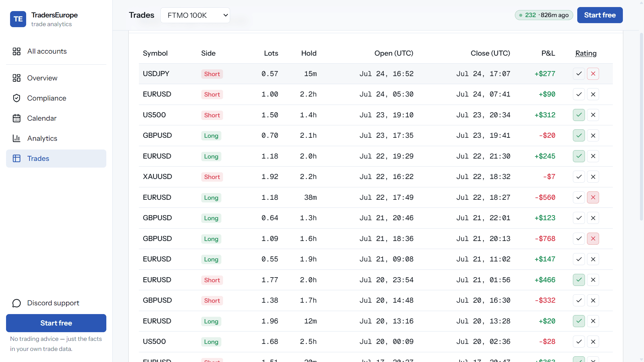The width and height of the screenshot is (644, 362).
Task: Rate EURUSD -$560 trade with checkmark
Action: click(579, 197)
